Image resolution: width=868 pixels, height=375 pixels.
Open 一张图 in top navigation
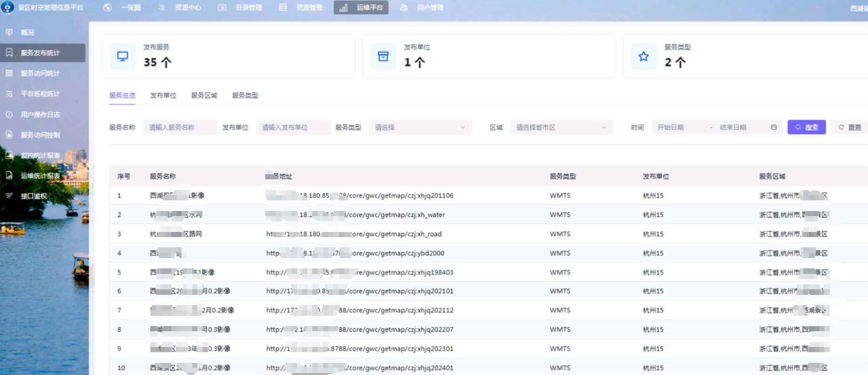pyautogui.click(x=131, y=7)
